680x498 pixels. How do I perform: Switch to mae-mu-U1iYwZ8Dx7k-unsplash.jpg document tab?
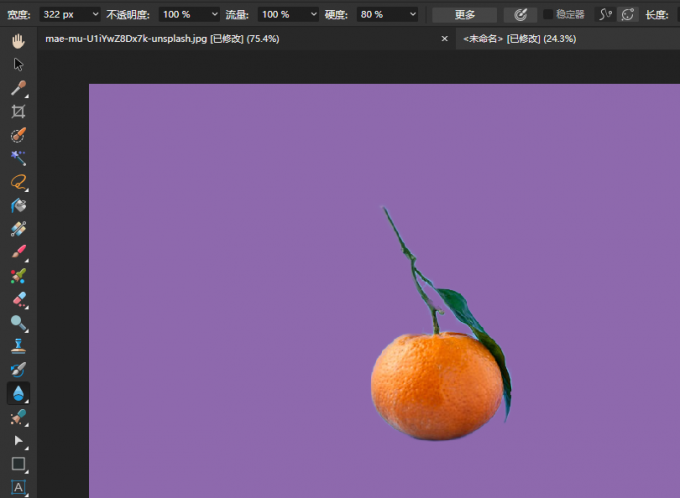(162, 39)
